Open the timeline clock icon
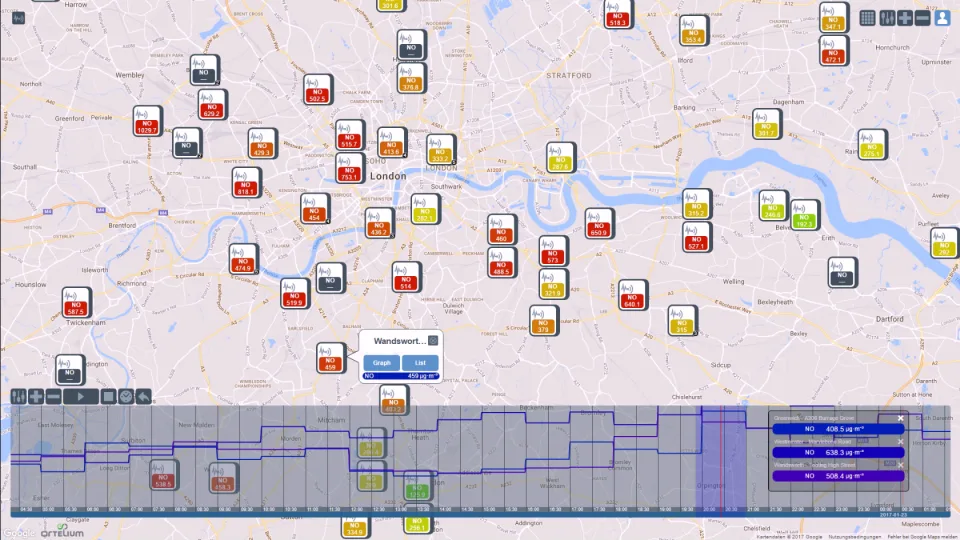960x540 pixels. point(126,397)
